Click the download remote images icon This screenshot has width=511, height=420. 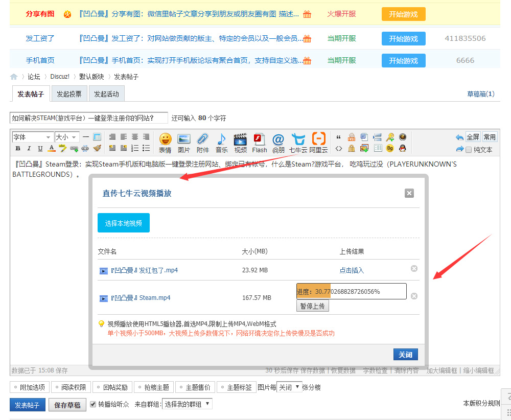[364, 148]
